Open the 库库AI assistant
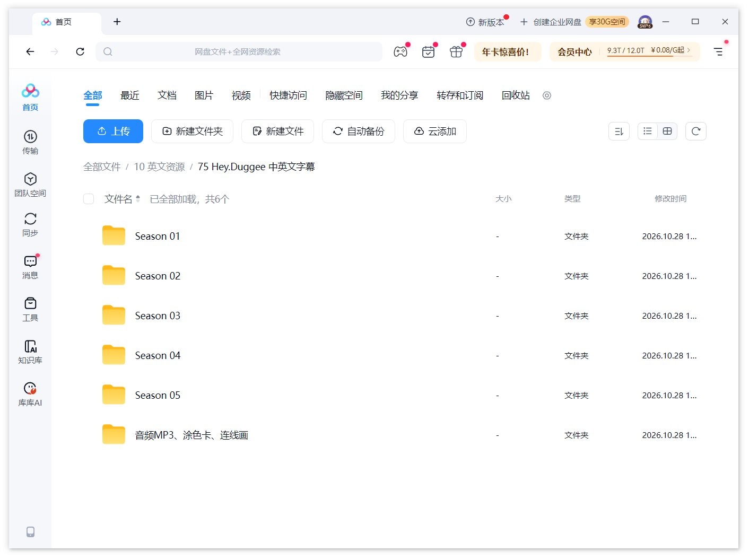Image resolution: width=749 pixels, height=560 pixels. click(30, 395)
